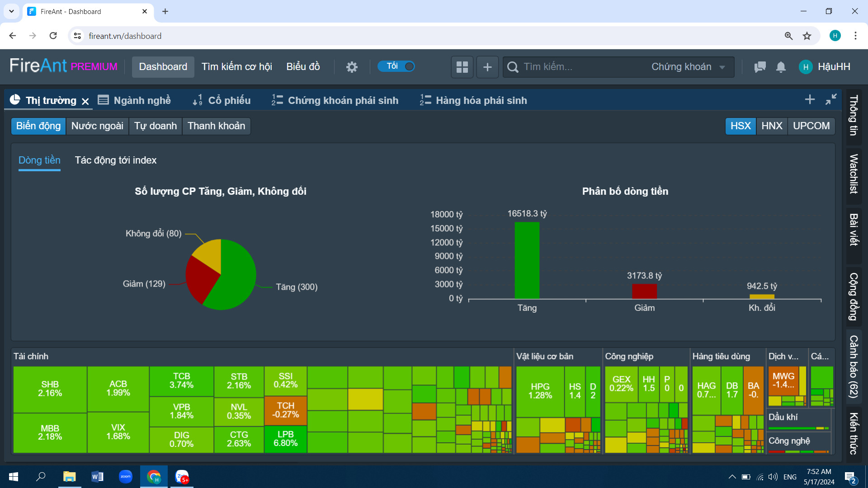The width and height of the screenshot is (868, 488).
Task: Go to Tìm kiếm cơ hội
Action: 236,67
